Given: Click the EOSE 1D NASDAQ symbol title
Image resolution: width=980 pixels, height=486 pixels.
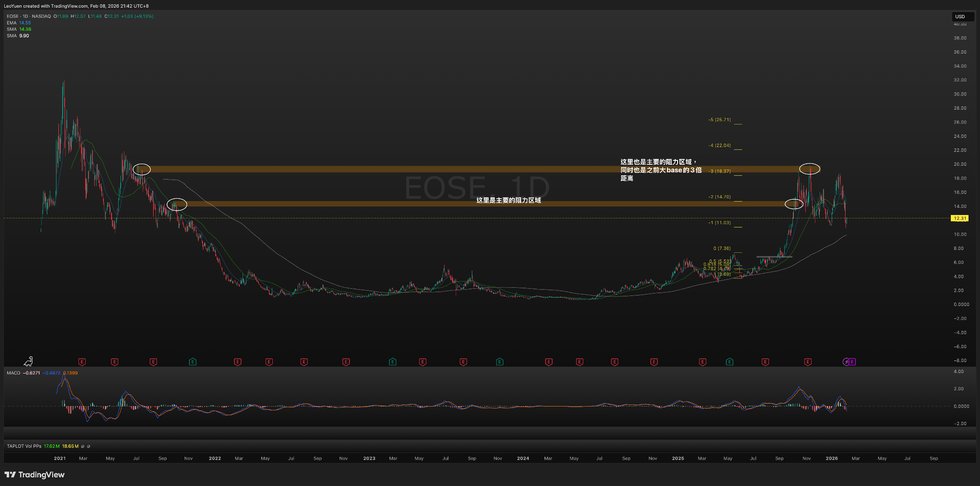Looking at the screenshot, I should pyautogui.click(x=29, y=16).
